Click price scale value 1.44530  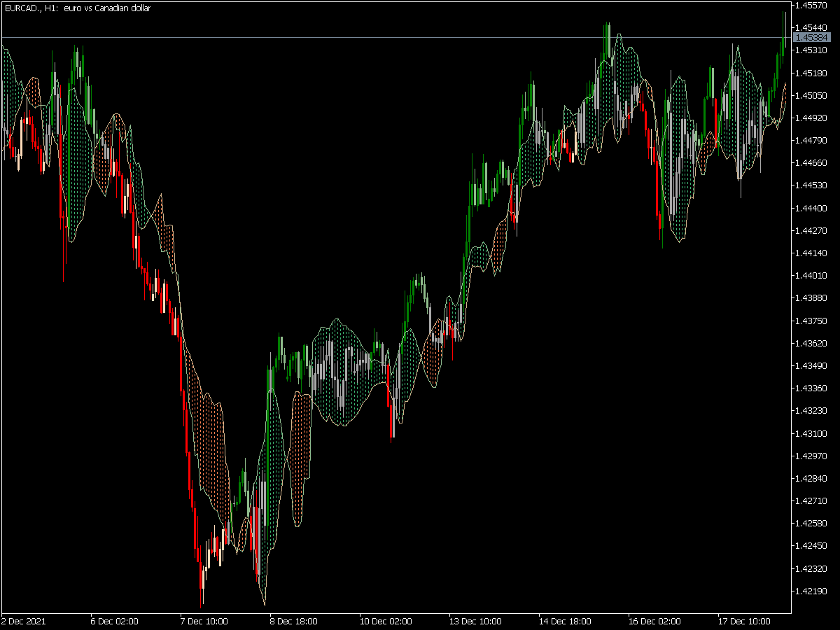tap(811, 185)
